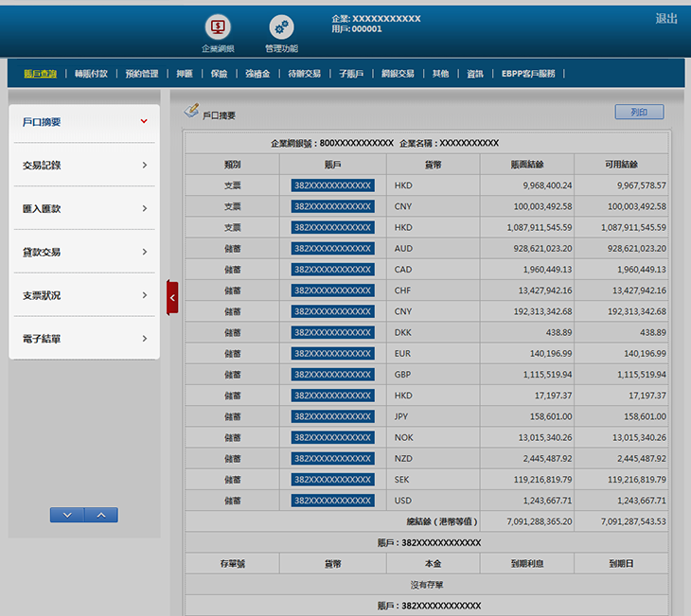Go to the 網銀交易 menu

[398, 73]
